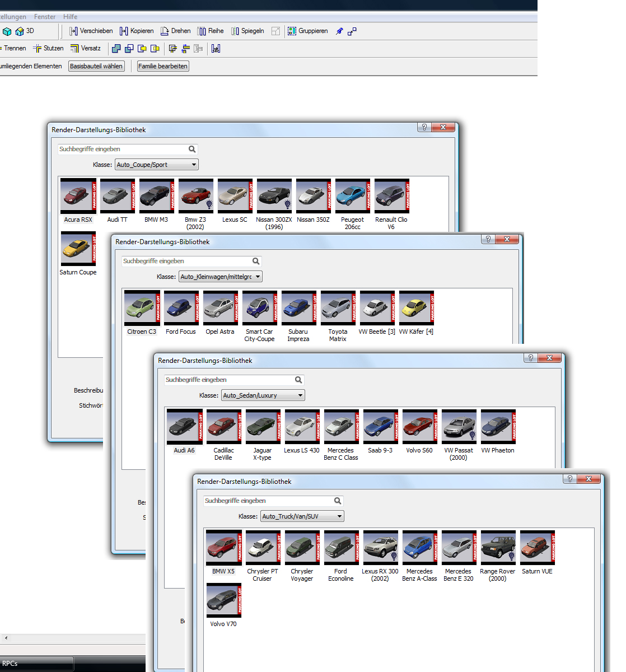Open help in the Auto_Sedan/Luxury dialog title bar
Viewport: 626px width, 672px height.
pyautogui.click(x=531, y=358)
